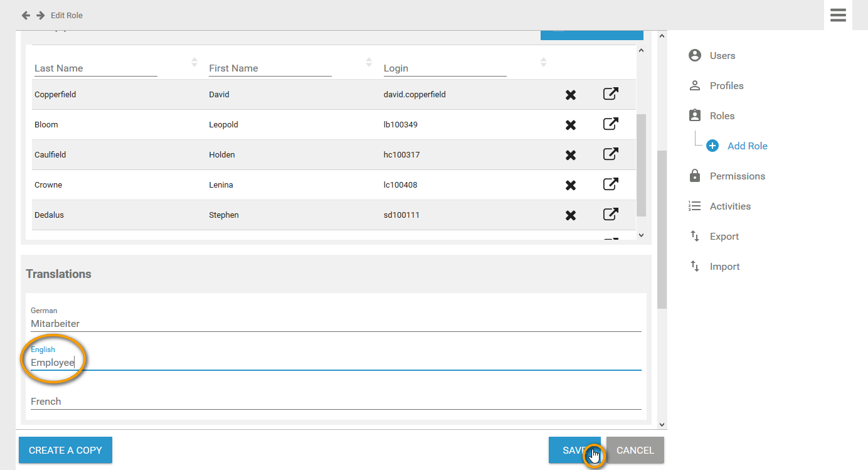
Task: Remove Stephen Dedalus from the role
Action: [571, 215]
